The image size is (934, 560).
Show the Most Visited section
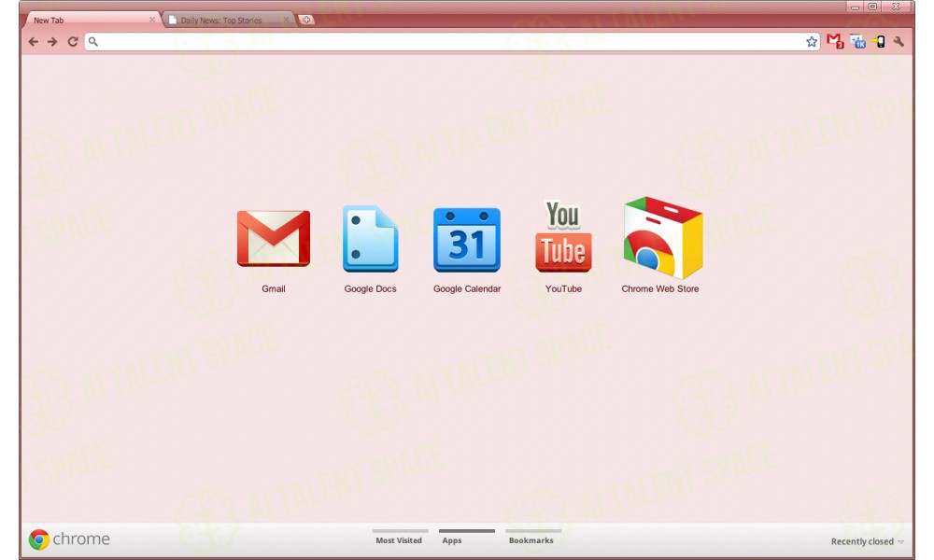coord(399,538)
